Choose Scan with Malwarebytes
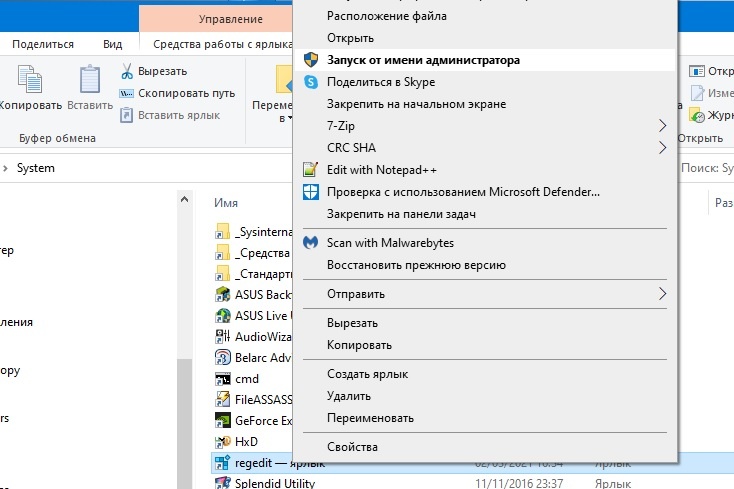 (485, 243)
